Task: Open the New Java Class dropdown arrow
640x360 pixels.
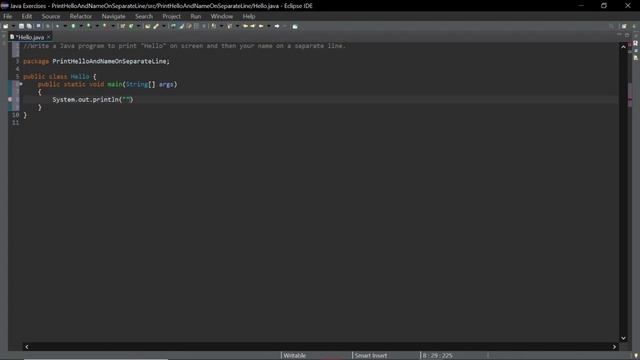Action: tap(138, 26)
